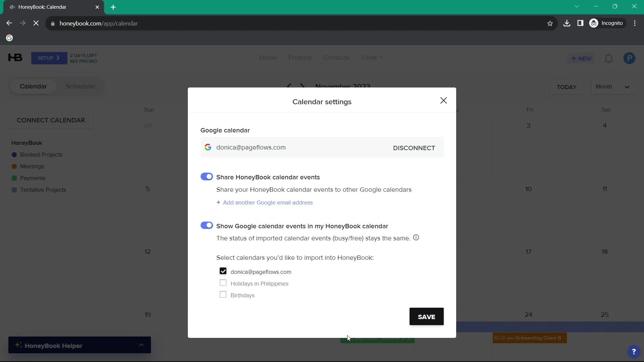Click Add another Google email address
644x362 pixels.
pyautogui.click(x=265, y=202)
